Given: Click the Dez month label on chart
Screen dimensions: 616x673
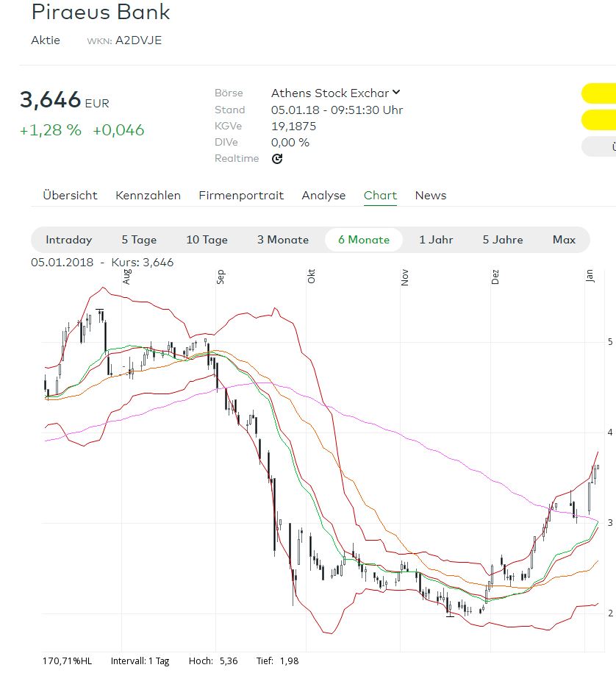Looking at the screenshot, I should (495, 277).
